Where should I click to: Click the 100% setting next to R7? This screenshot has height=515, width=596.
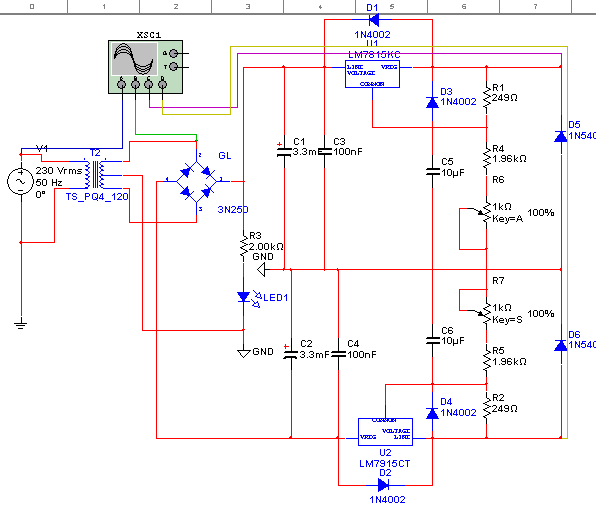pos(541,314)
